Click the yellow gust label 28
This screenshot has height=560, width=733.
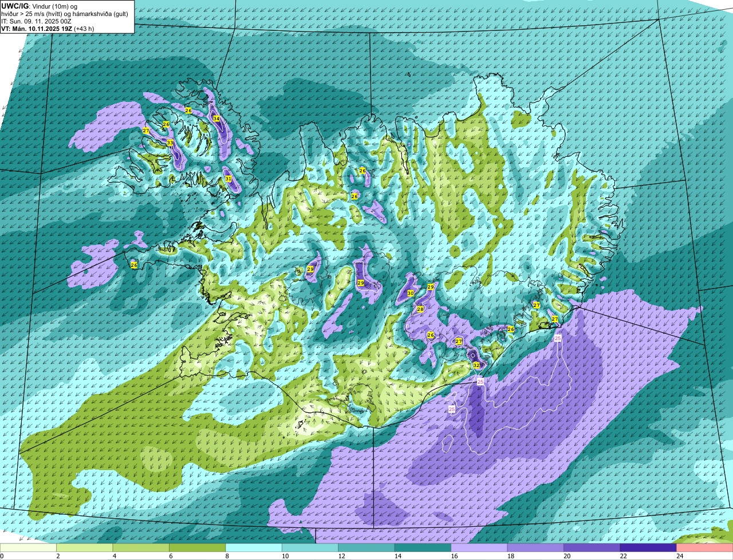click(420, 309)
